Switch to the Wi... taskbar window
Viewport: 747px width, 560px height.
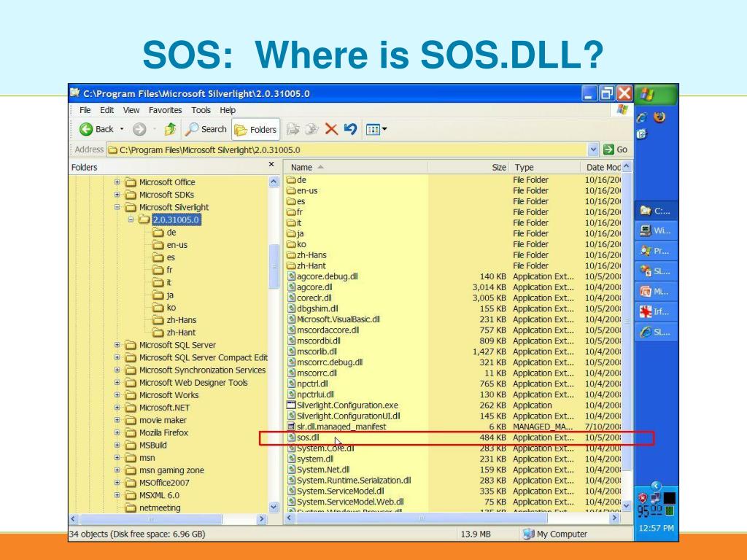(x=656, y=231)
